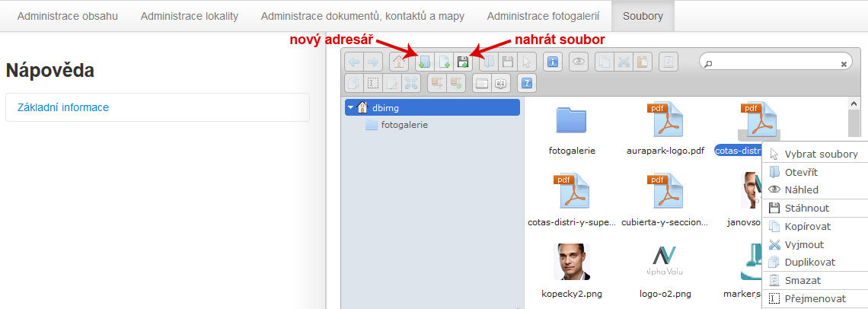The width and height of the screenshot is (868, 309).
Task: Click the new file toolbar icon
Action: tap(442, 62)
